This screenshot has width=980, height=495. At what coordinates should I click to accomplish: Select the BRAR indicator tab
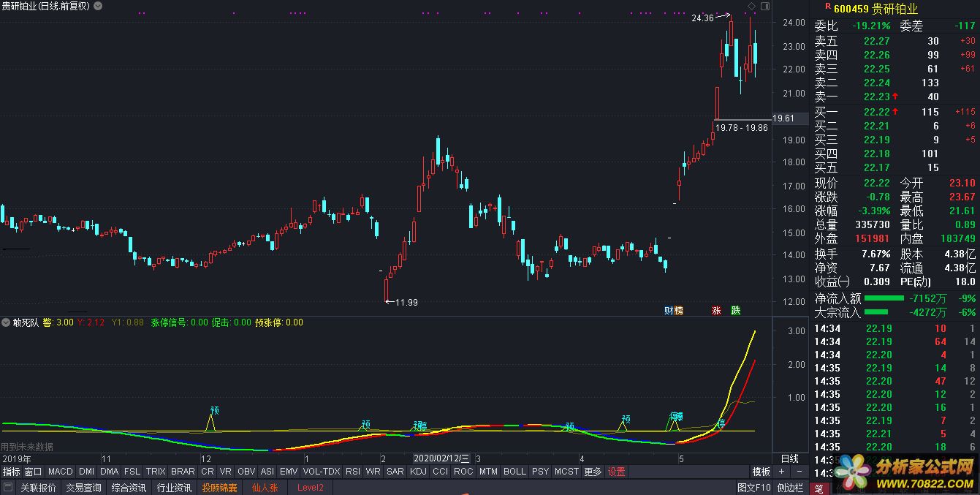tap(183, 472)
